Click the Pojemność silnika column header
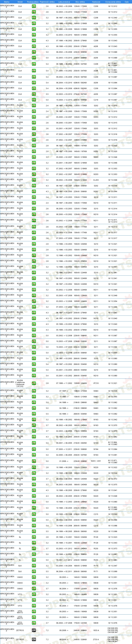132x644 pixels. [47, 2]
